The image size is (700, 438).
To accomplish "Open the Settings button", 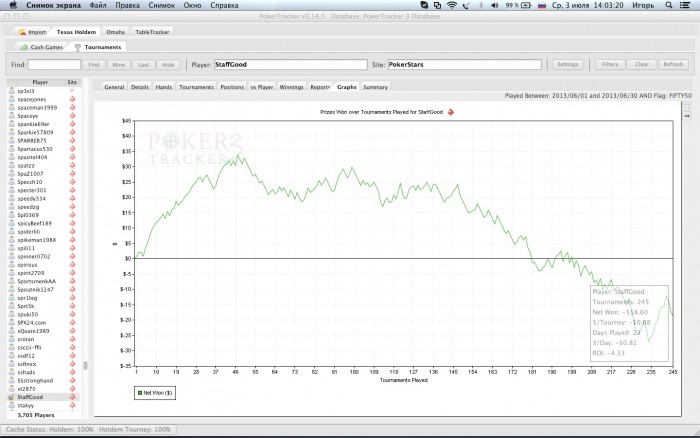I will click(568, 64).
